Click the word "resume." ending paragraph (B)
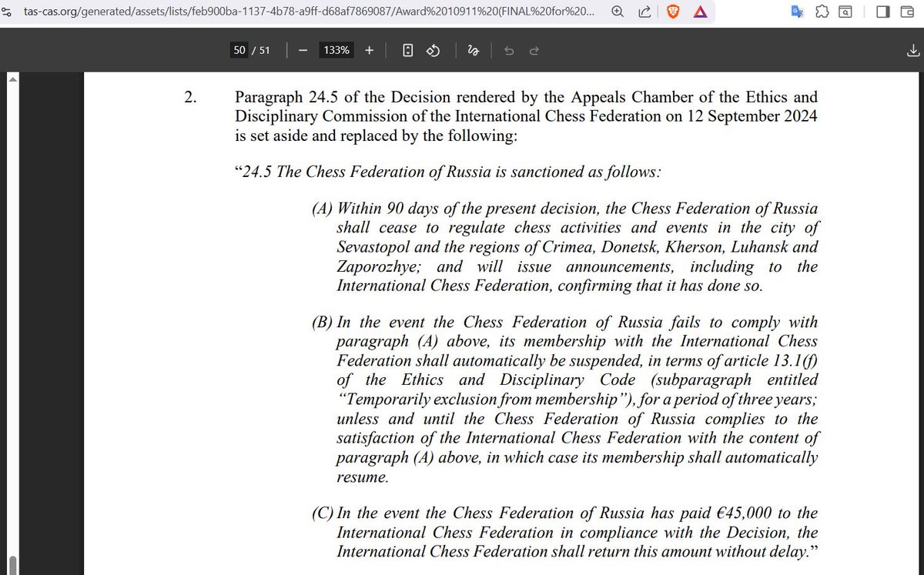This screenshot has height=575, width=924. point(363,476)
